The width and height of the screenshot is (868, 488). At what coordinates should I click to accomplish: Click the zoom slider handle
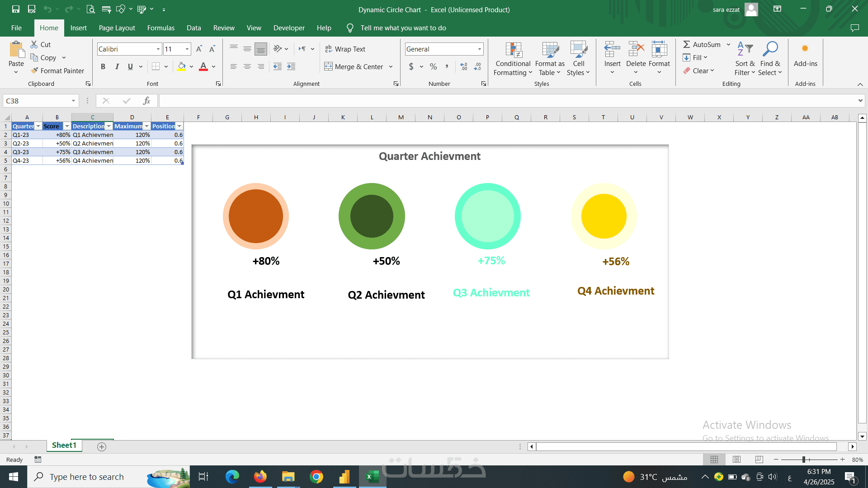click(x=804, y=460)
